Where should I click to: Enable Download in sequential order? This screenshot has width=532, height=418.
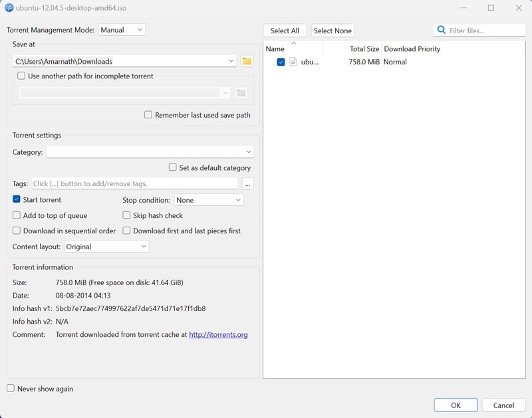(x=16, y=231)
